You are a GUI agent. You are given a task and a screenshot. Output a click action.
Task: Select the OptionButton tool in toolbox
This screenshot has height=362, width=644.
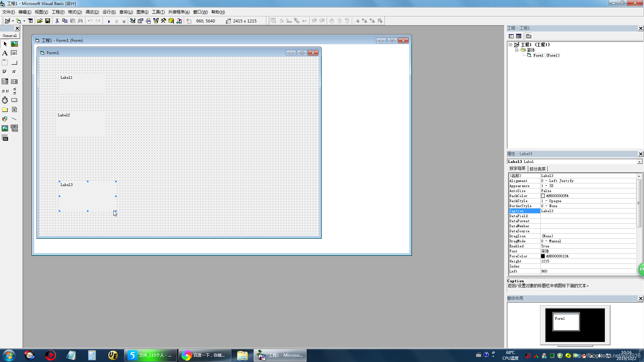click(14, 72)
